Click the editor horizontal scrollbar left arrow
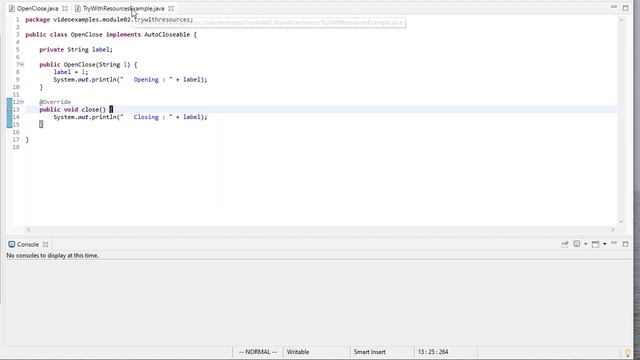 coord(28,229)
